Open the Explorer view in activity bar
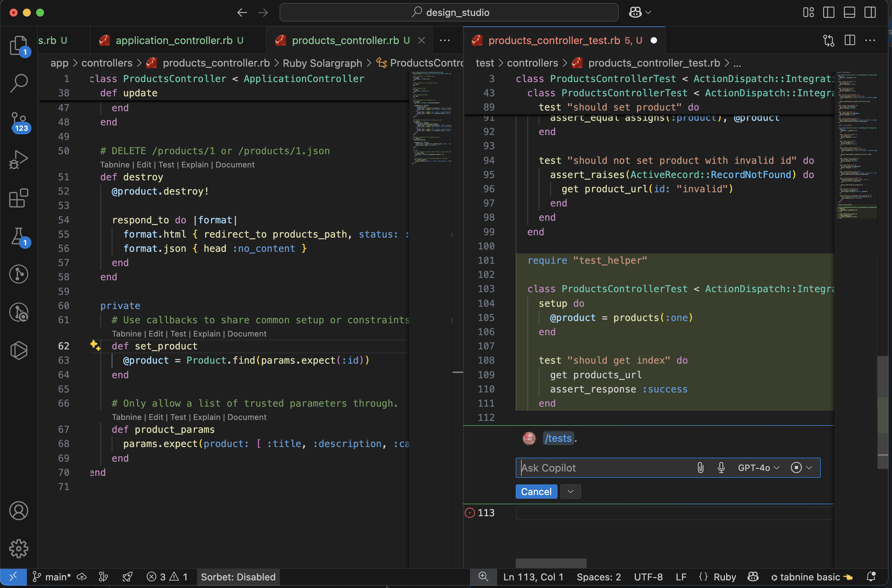Screen dimensions: 892x588 point(18,45)
